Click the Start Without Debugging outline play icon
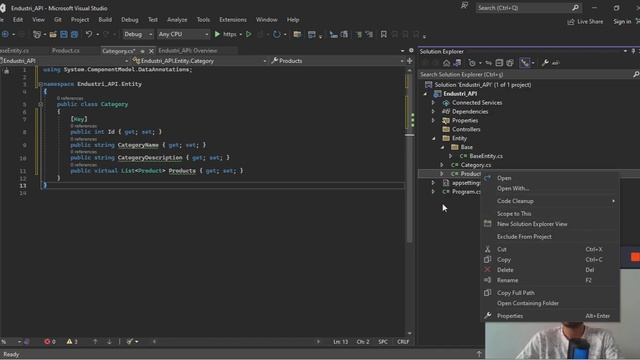Image resolution: width=640 pixels, height=360 pixels. point(249,34)
